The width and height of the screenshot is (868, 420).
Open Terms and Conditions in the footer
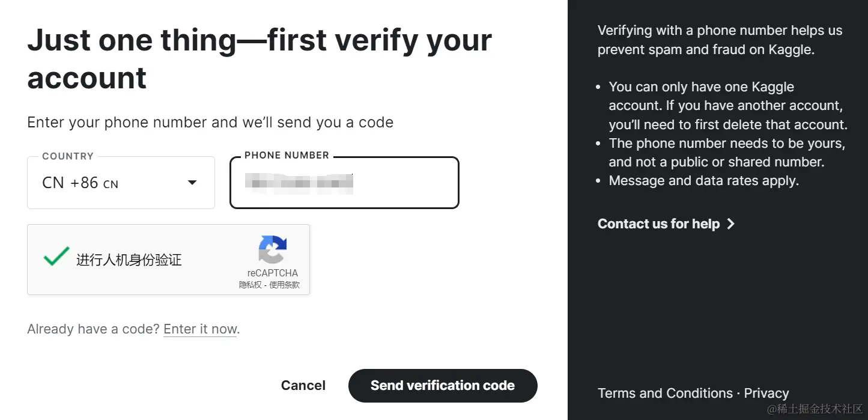click(x=665, y=394)
